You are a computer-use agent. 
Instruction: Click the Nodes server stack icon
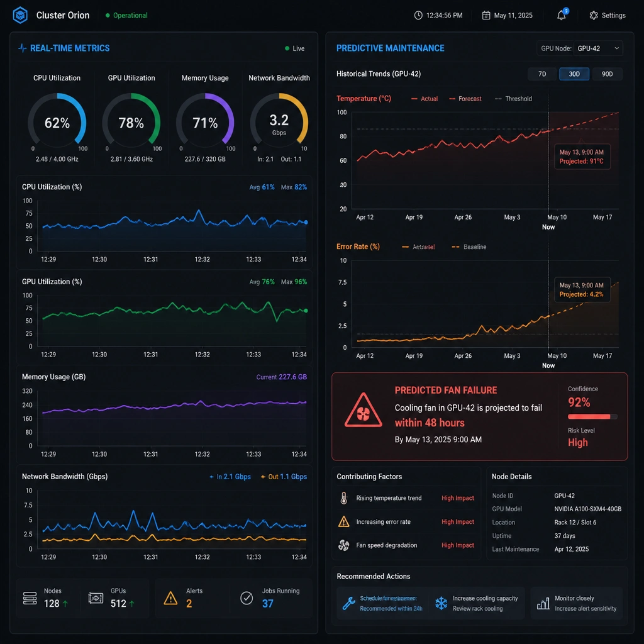30,598
